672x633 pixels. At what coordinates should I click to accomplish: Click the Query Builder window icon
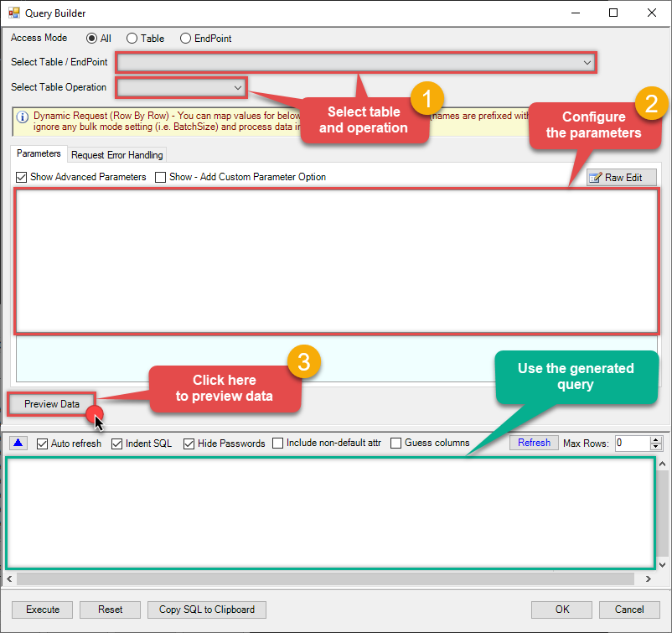(x=14, y=13)
